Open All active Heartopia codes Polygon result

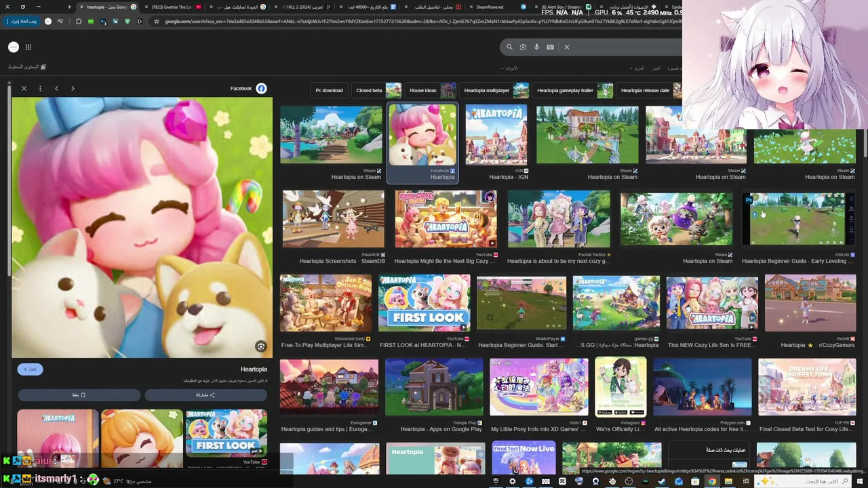tap(702, 388)
